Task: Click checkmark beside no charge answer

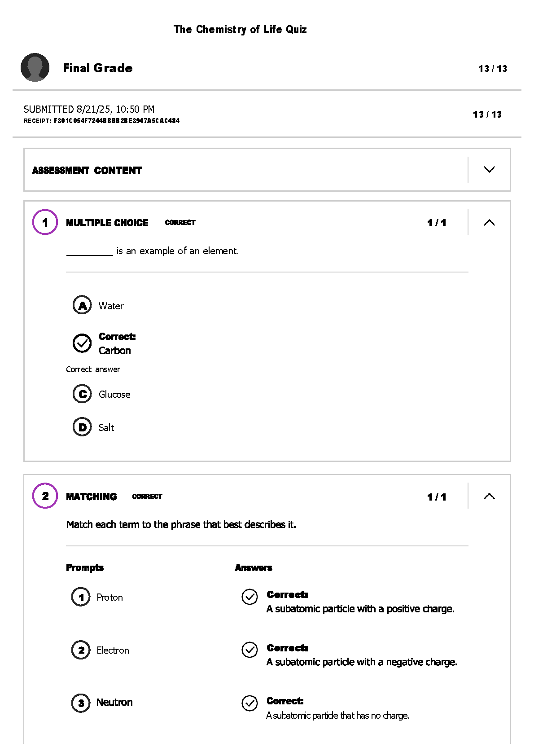Action: tap(249, 703)
